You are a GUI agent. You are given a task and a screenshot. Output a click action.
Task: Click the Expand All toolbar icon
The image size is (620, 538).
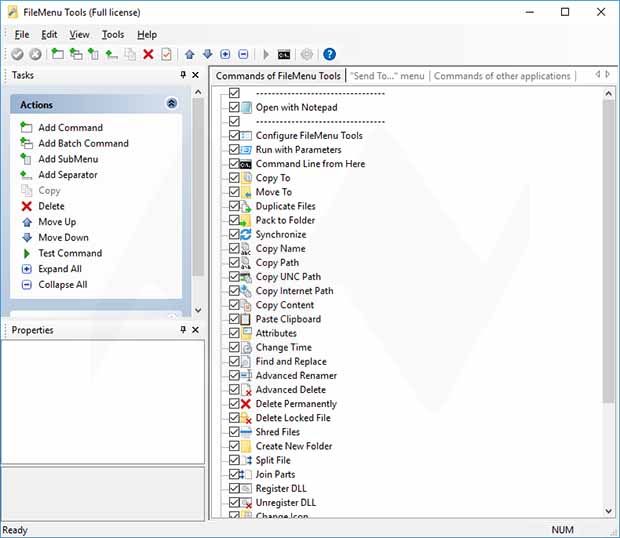(225, 54)
